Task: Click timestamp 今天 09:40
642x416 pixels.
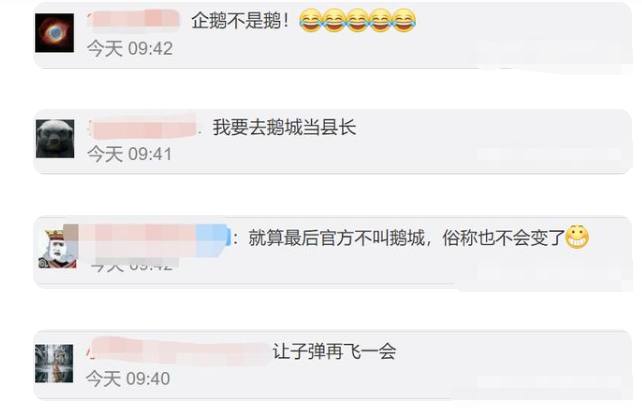Action: (x=128, y=378)
